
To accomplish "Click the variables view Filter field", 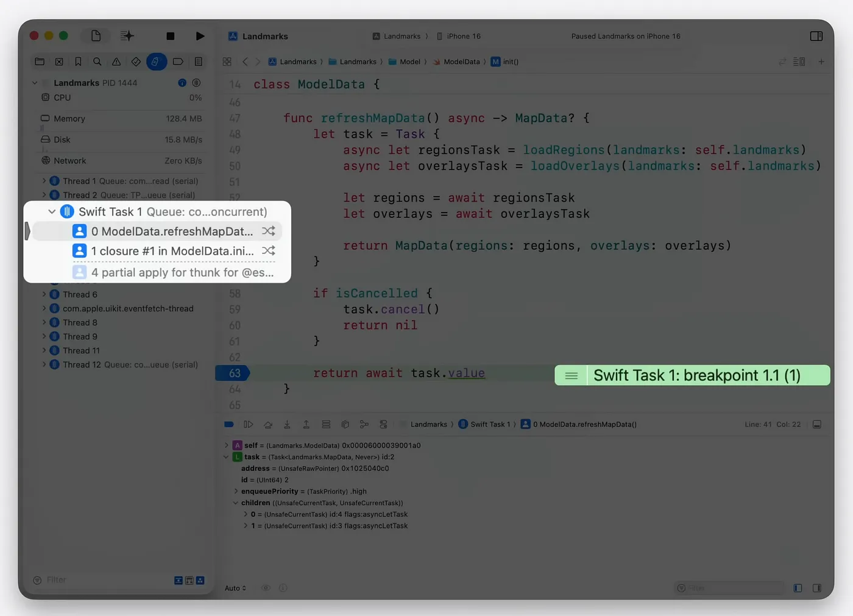I will pyautogui.click(x=730, y=588).
